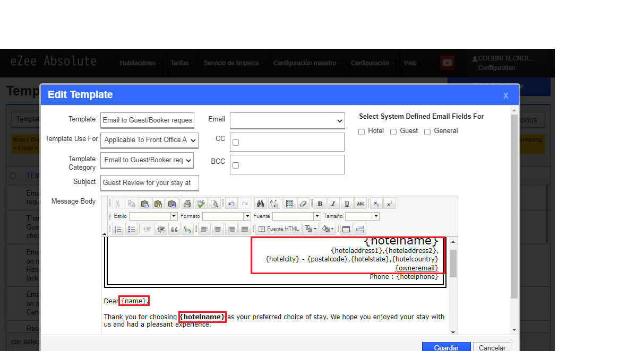This screenshot has height=351, width=644.
Task: Click the find binoculars icon
Action: pos(261,204)
